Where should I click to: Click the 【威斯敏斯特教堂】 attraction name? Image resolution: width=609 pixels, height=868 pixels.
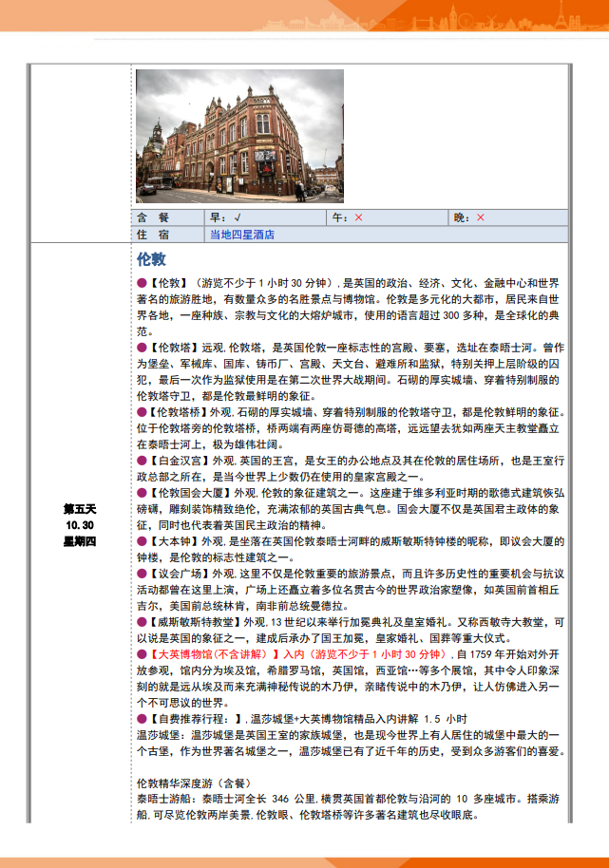196,622
